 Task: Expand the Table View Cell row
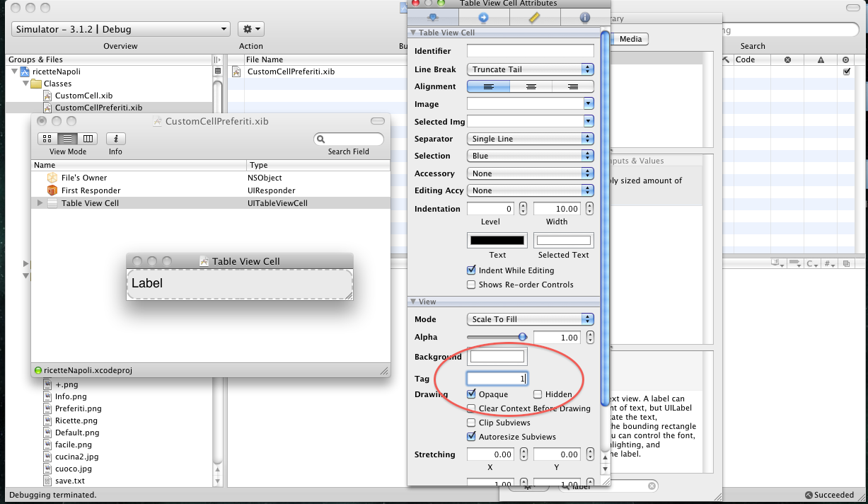(40, 203)
